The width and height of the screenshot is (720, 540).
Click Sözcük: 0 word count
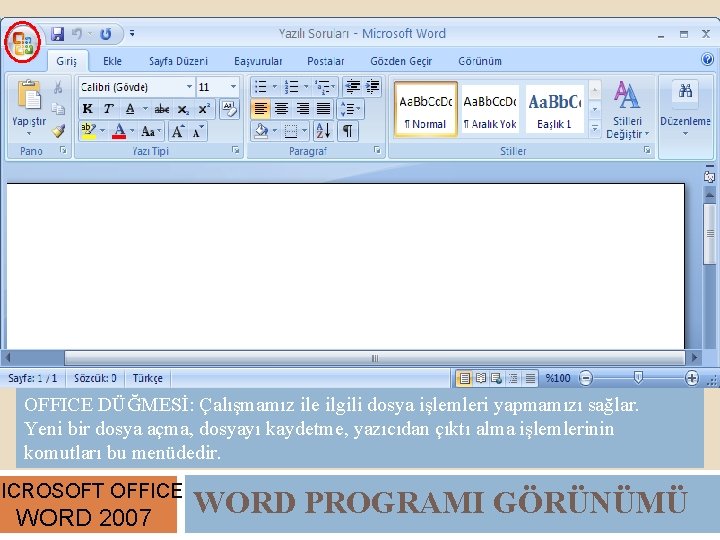[95, 378]
